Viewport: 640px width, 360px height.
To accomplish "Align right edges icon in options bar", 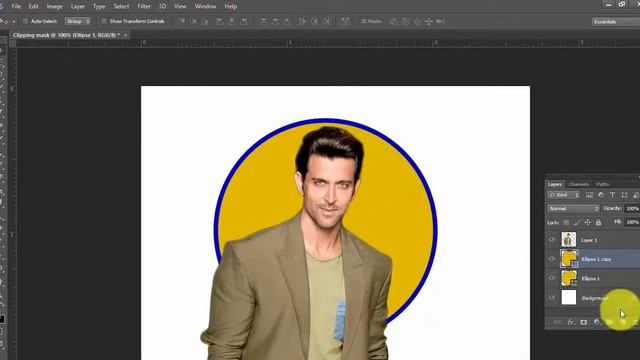I will [x=244, y=21].
